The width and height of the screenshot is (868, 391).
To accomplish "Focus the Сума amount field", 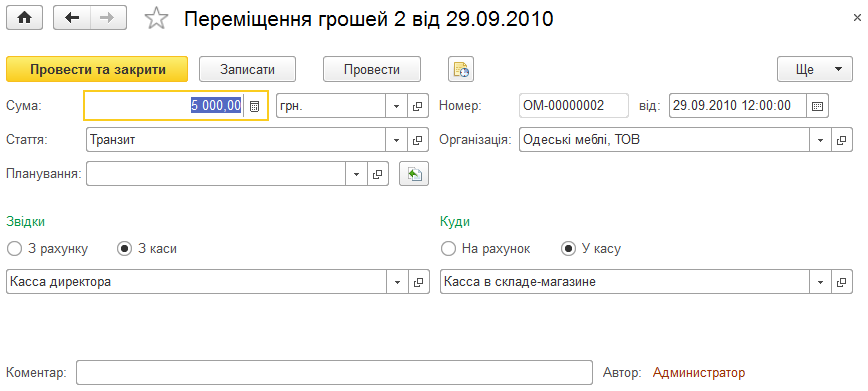I will 165,106.
